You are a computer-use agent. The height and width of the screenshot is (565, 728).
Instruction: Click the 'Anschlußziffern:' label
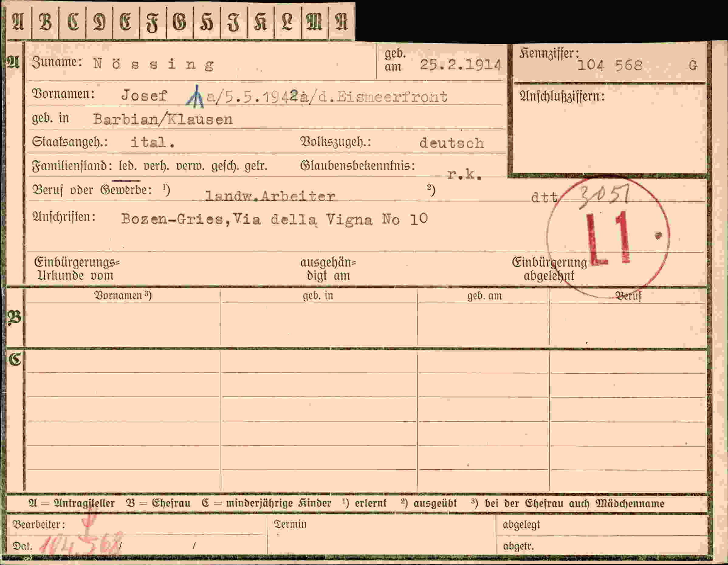tap(562, 97)
